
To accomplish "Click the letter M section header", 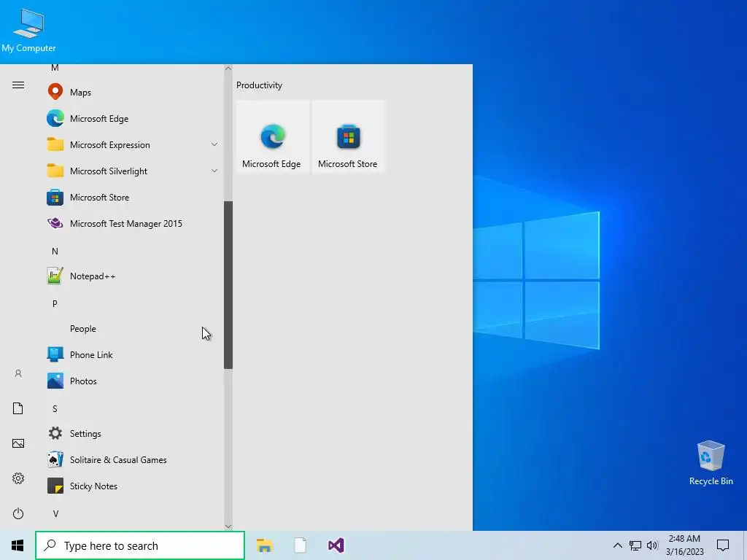I will click(x=55, y=68).
